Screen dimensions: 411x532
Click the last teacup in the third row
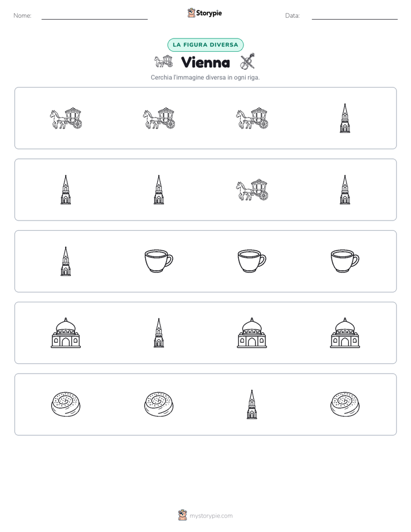click(345, 261)
